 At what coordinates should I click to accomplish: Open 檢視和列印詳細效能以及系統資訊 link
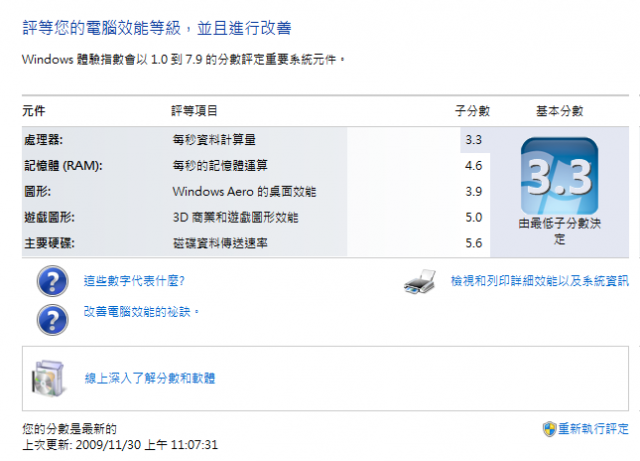click(x=540, y=281)
